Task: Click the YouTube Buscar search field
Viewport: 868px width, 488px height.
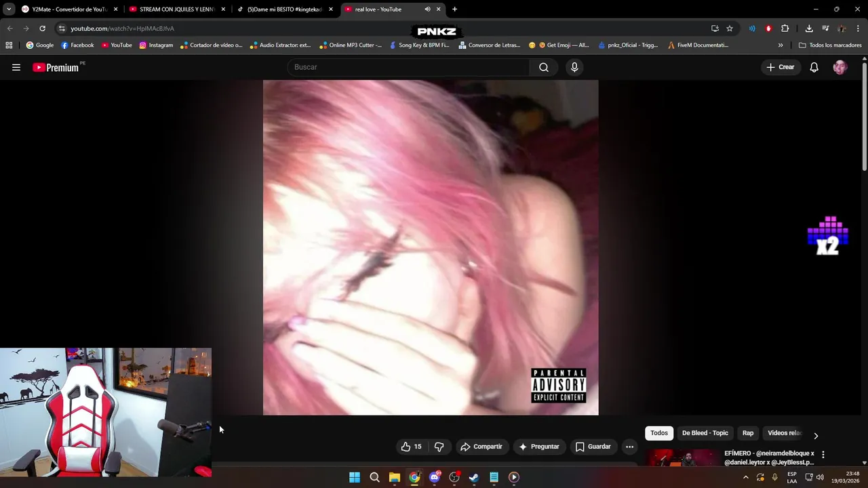Action: coord(409,67)
